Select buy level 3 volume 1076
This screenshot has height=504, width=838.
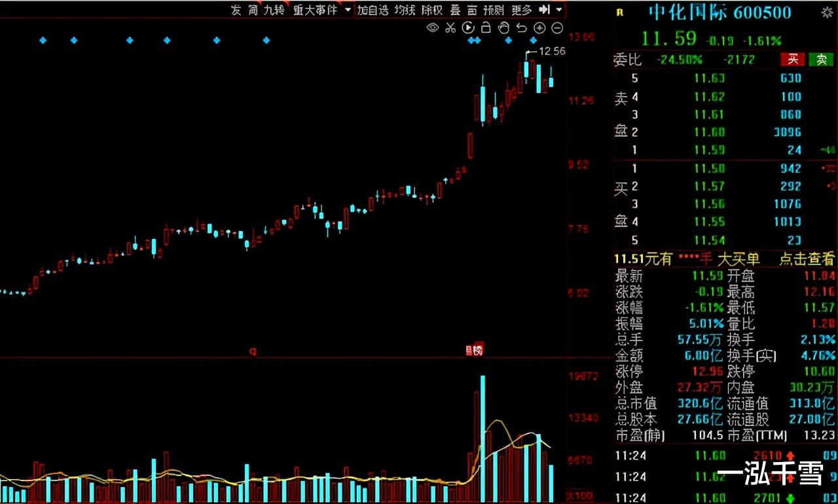click(x=787, y=204)
